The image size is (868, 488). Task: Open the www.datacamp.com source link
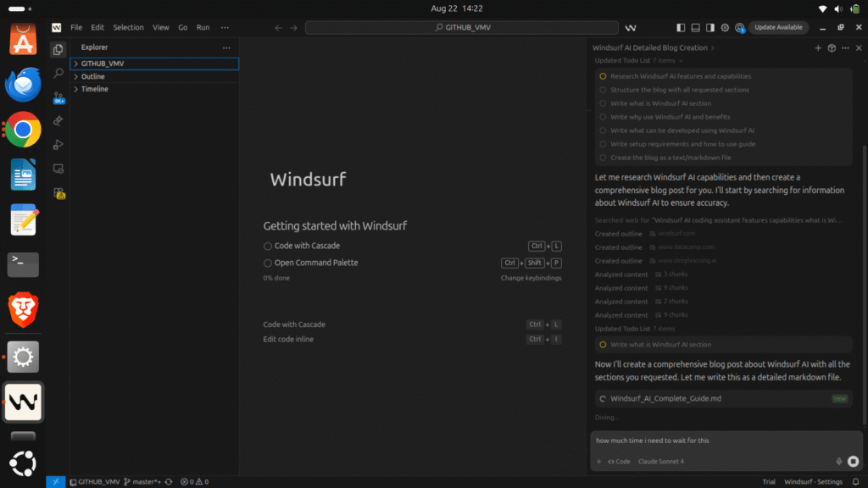686,247
